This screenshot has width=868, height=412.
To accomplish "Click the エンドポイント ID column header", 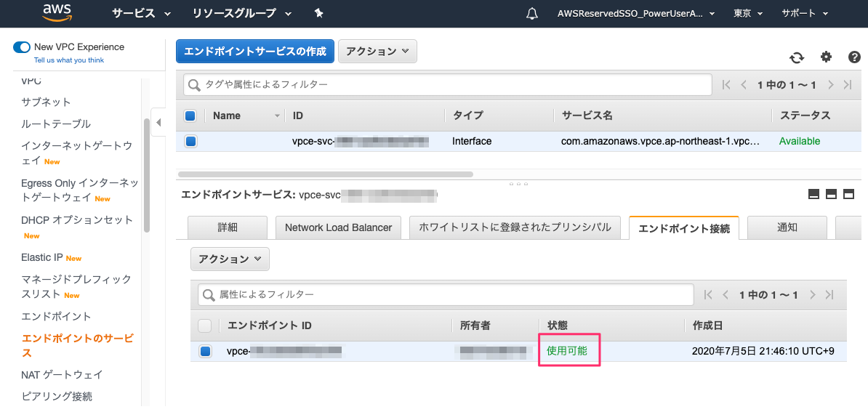I will click(270, 326).
